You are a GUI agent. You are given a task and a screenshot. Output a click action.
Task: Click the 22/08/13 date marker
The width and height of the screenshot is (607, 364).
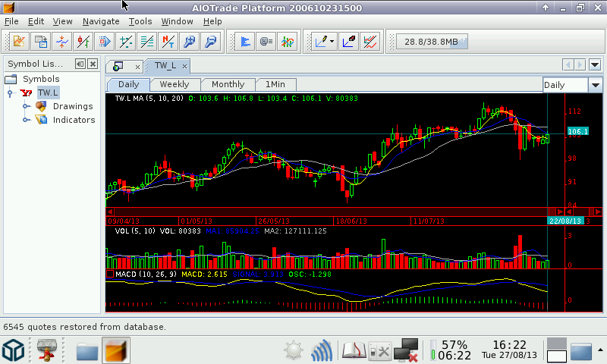tap(565, 221)
